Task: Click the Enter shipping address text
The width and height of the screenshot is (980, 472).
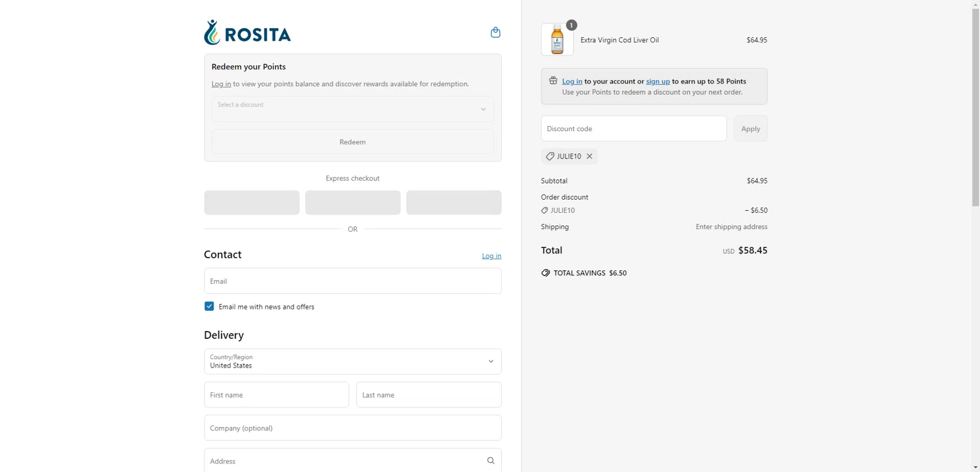Action: pos(732,227)
